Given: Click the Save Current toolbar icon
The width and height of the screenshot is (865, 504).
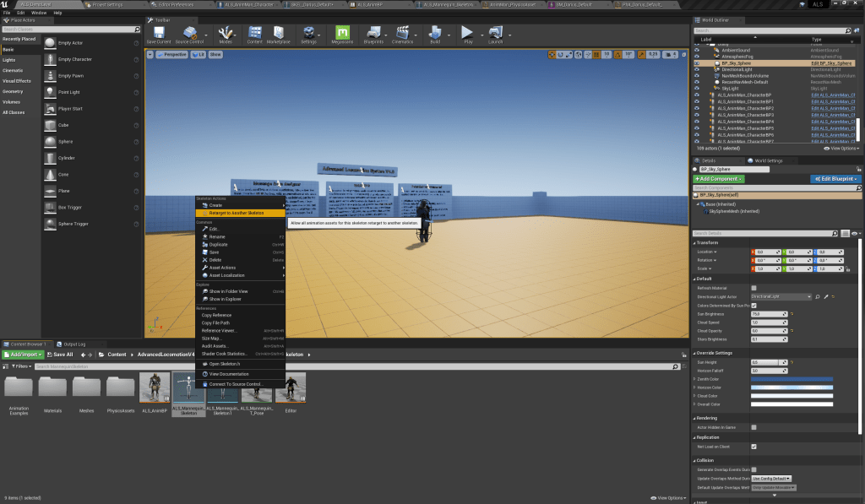Looking at the screenshot, I should click(158, 34).
